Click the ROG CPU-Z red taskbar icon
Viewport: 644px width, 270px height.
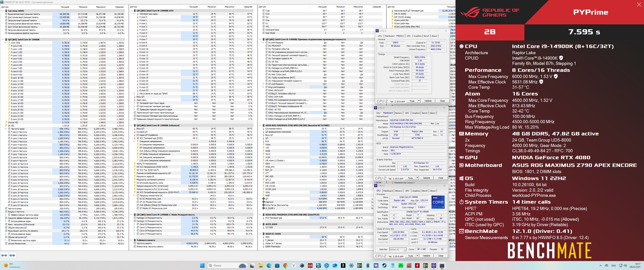point(409,265)
